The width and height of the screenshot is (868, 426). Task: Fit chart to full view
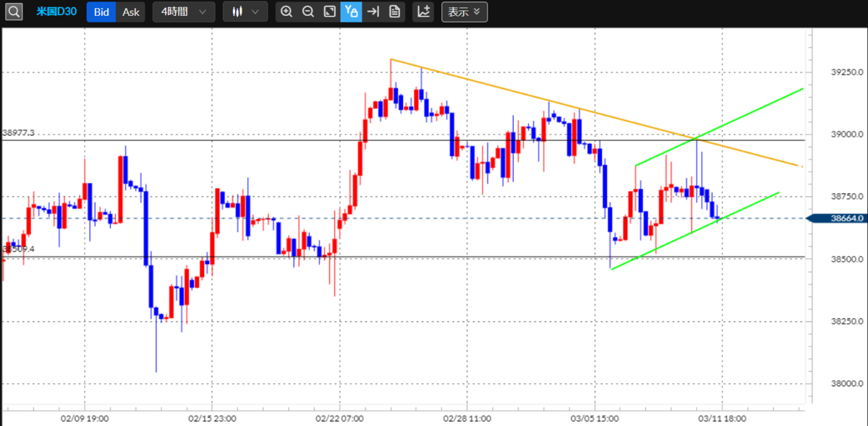coord(330,12)
